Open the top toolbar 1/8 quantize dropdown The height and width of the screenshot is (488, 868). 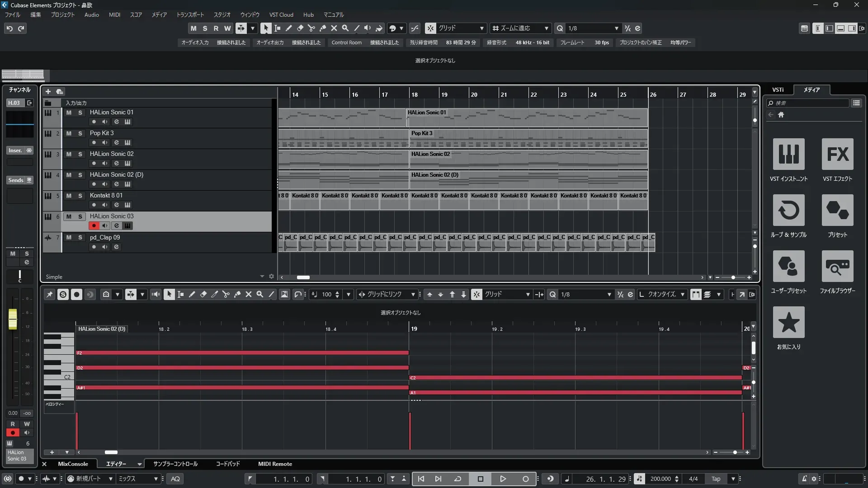(616, 28)
